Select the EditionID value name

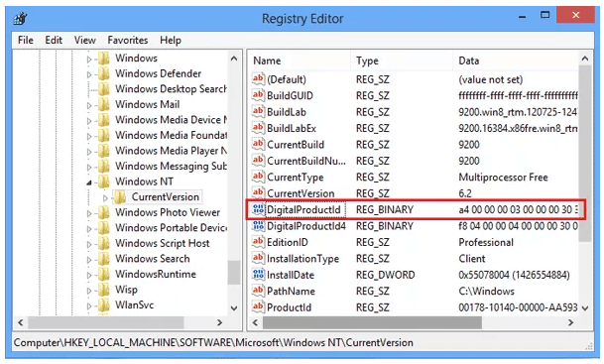(288, 242)
